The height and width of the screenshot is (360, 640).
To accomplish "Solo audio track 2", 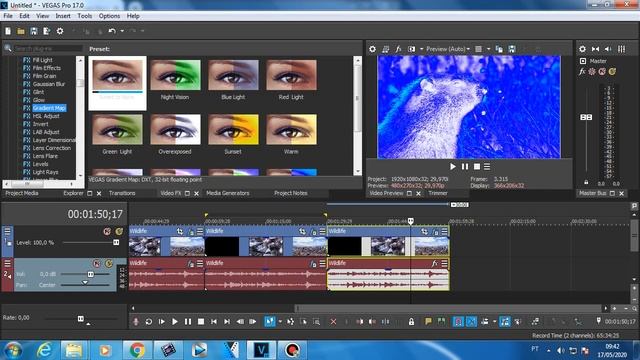I will (x=109, y=263).
